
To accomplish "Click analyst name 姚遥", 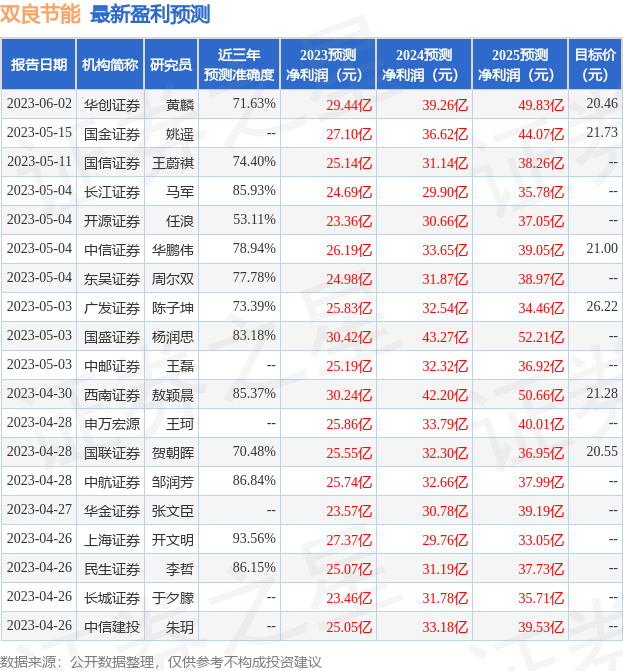I will 180,134.
